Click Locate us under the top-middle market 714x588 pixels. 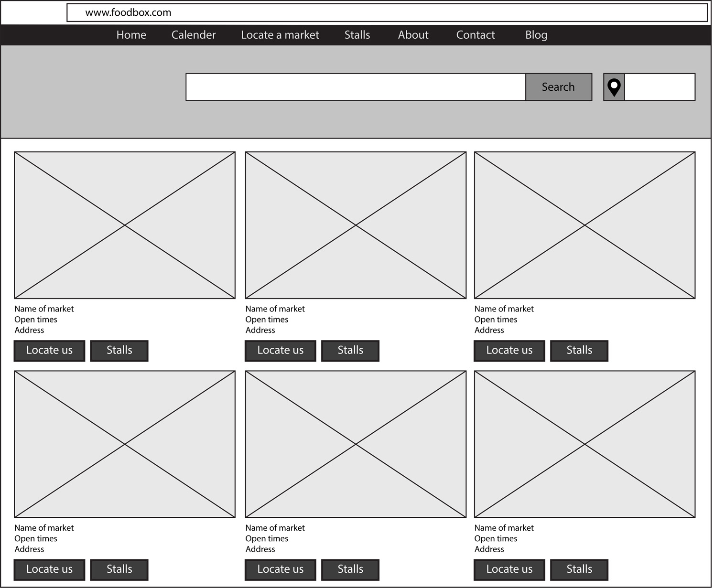click(x=280, y=351)
